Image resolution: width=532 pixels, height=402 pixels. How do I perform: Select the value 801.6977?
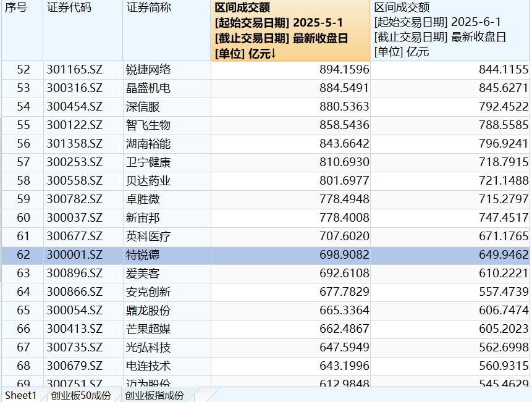click(x=291, y=181)
